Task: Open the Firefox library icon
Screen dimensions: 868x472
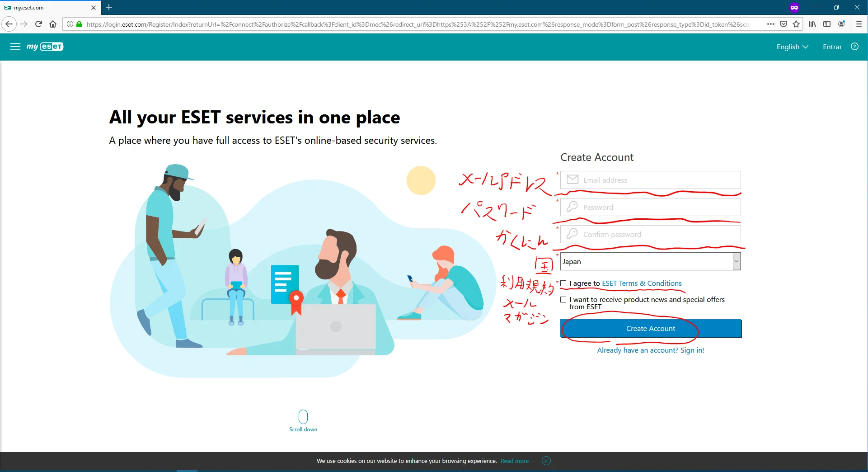Action: pos(812,24)
